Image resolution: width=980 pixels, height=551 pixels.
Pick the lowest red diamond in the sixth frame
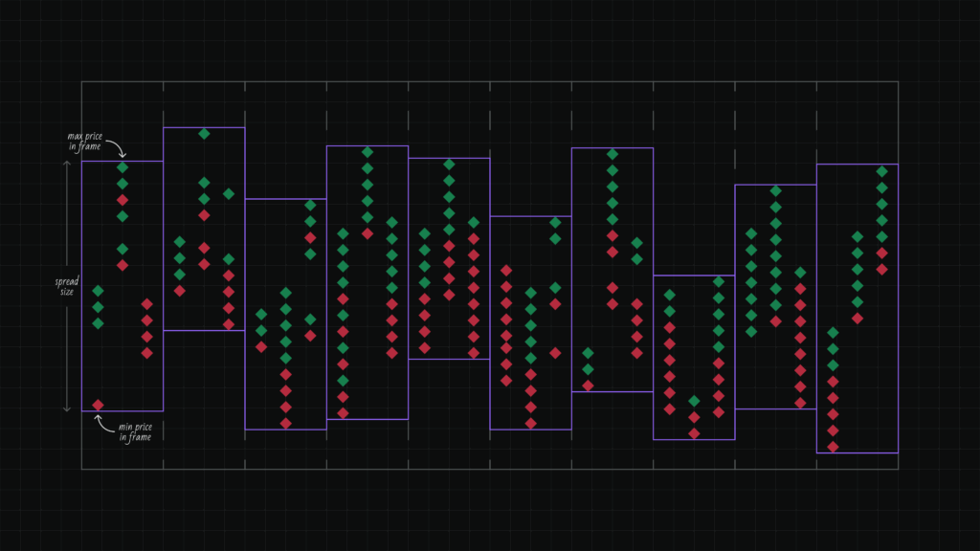click(x=531, y=423)
